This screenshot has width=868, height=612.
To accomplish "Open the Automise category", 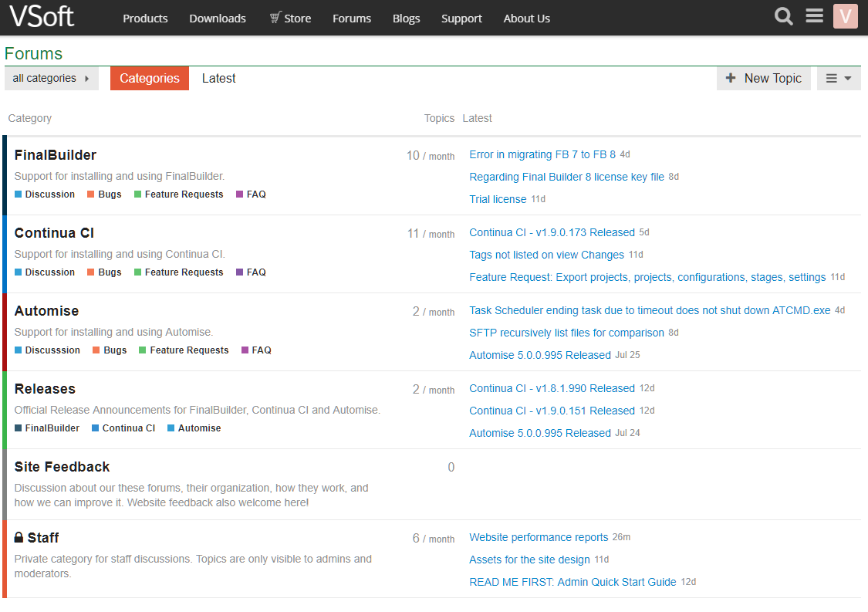I will (46, 311).
